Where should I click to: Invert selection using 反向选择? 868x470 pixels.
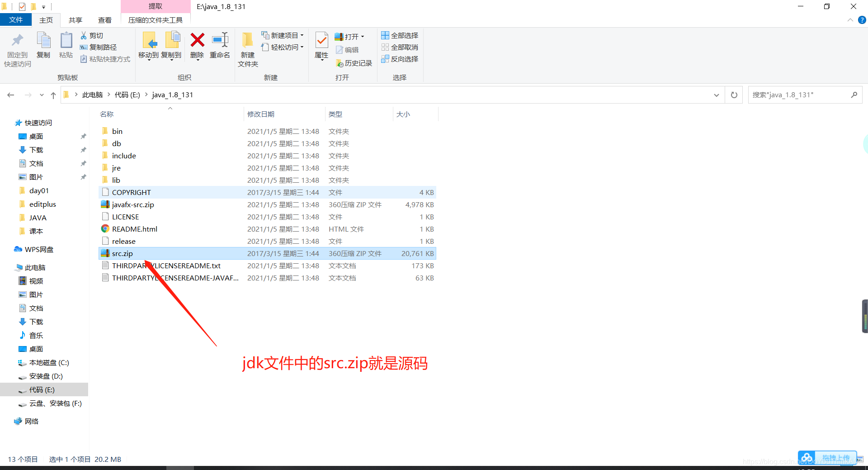(400, 59)
